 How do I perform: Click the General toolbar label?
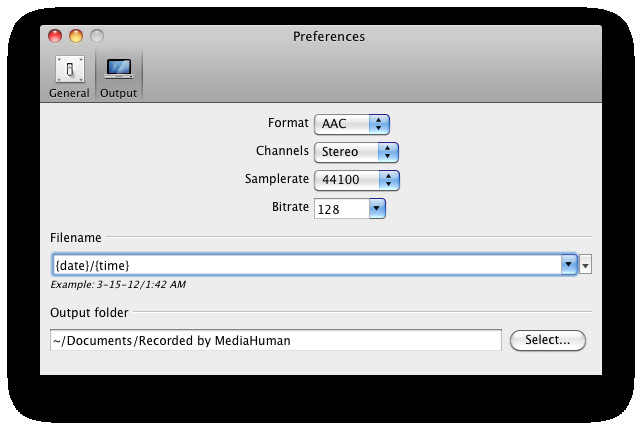69,93
